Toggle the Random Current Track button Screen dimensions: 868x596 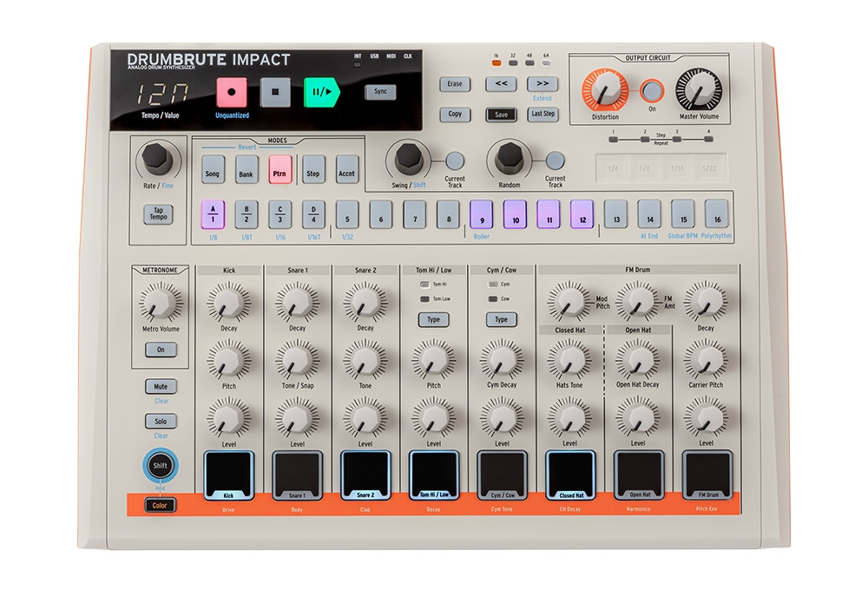tap(555, 160)
